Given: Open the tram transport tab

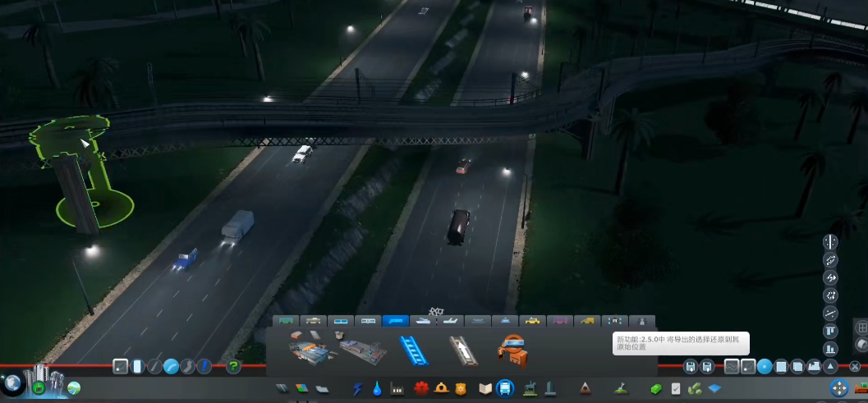Looking at the screenshot, I should tap(341, 321).
